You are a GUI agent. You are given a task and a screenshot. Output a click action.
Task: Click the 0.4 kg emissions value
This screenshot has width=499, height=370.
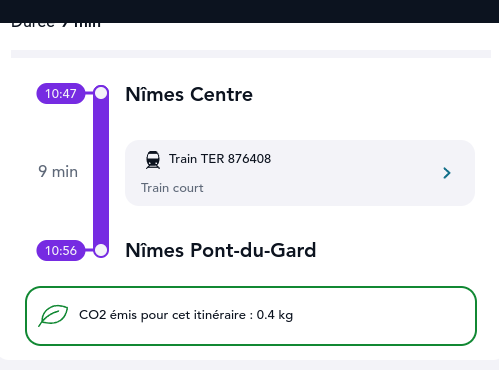coord(275,315)
